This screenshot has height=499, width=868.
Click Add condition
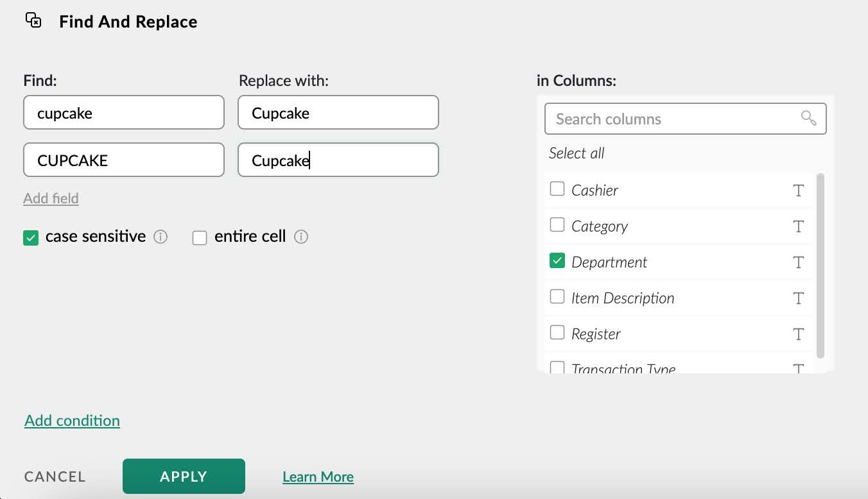pyautogui.click(x=71, y=421)
